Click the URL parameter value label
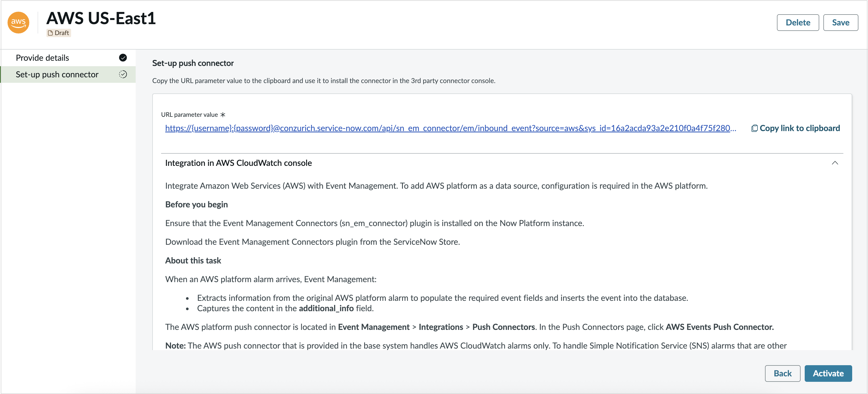This screenshot has width=868, height=394. (x=189, y=115)
